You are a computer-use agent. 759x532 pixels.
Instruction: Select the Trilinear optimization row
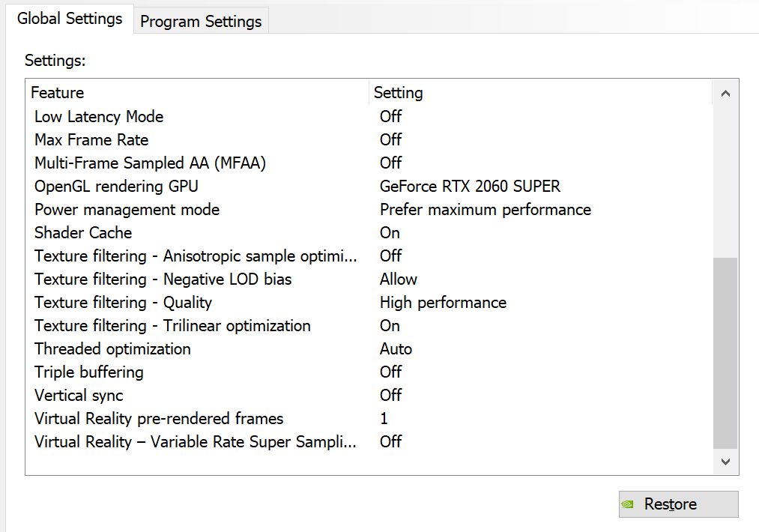369,326
